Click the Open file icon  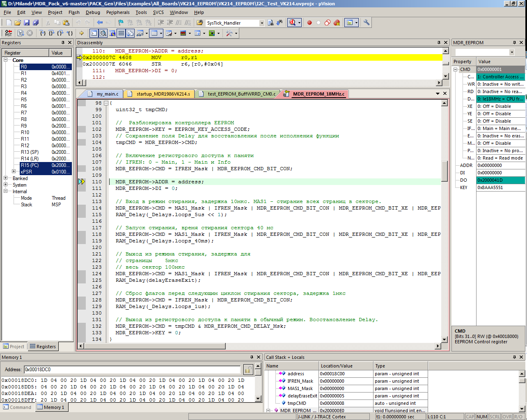click(x=18, y=23)
